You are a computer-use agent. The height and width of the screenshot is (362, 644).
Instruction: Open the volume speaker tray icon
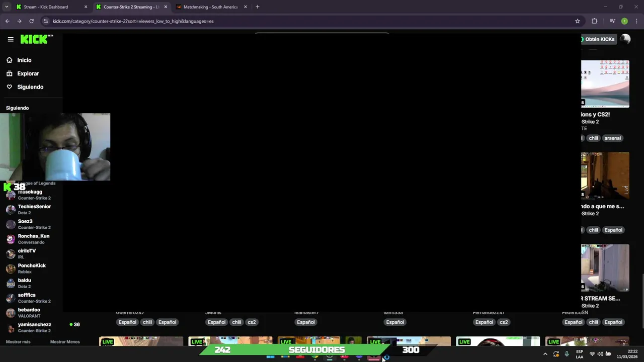click(600, 354)
